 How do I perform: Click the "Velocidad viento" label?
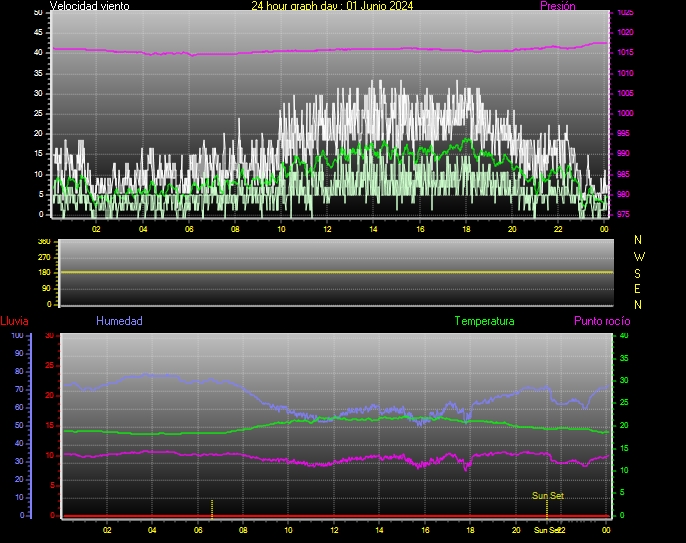coord(90,6)
